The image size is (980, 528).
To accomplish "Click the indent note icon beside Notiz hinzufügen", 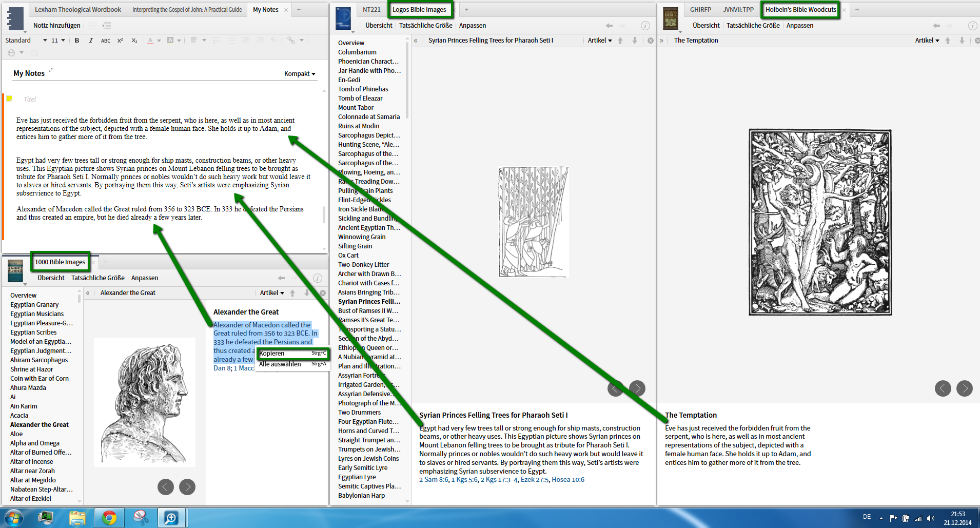I will pos(107,25).
